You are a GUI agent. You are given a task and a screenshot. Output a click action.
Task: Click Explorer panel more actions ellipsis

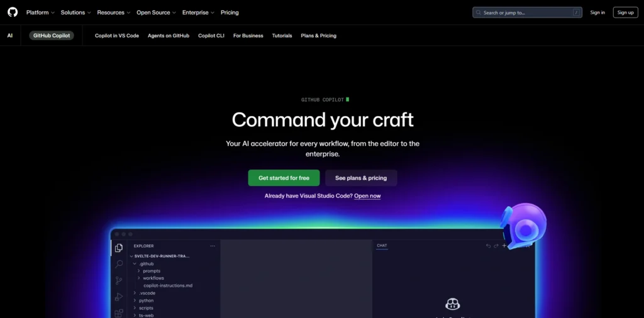click(213, 246)
